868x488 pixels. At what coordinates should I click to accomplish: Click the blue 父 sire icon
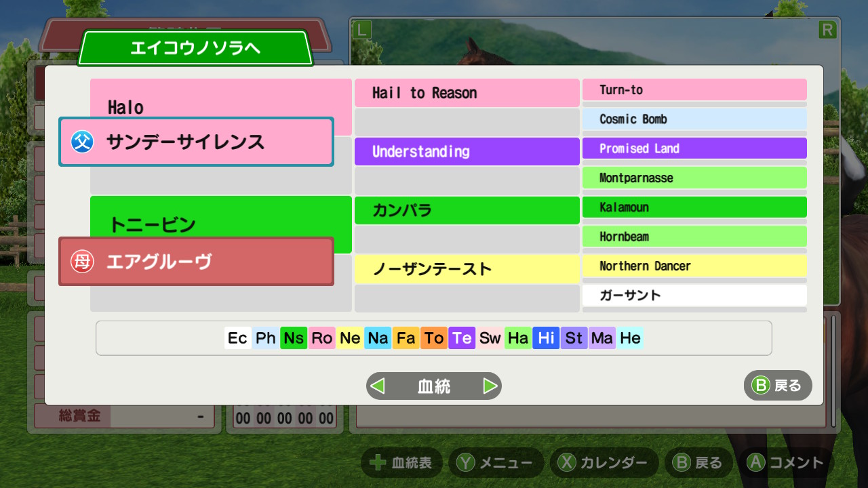coord(83,142)
